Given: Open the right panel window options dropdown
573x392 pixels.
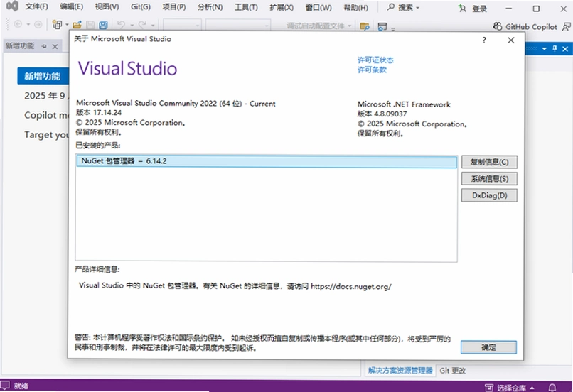Looking at the screenshot, I should point(544,48).
